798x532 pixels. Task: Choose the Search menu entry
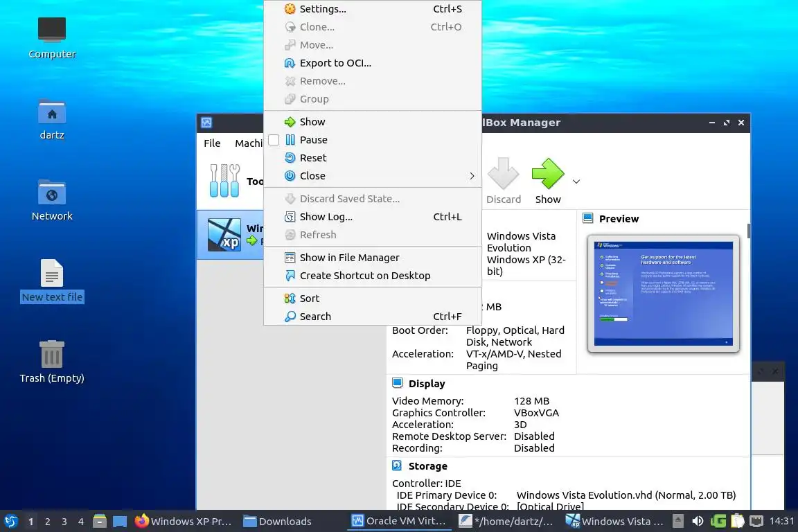pos(373,316)
